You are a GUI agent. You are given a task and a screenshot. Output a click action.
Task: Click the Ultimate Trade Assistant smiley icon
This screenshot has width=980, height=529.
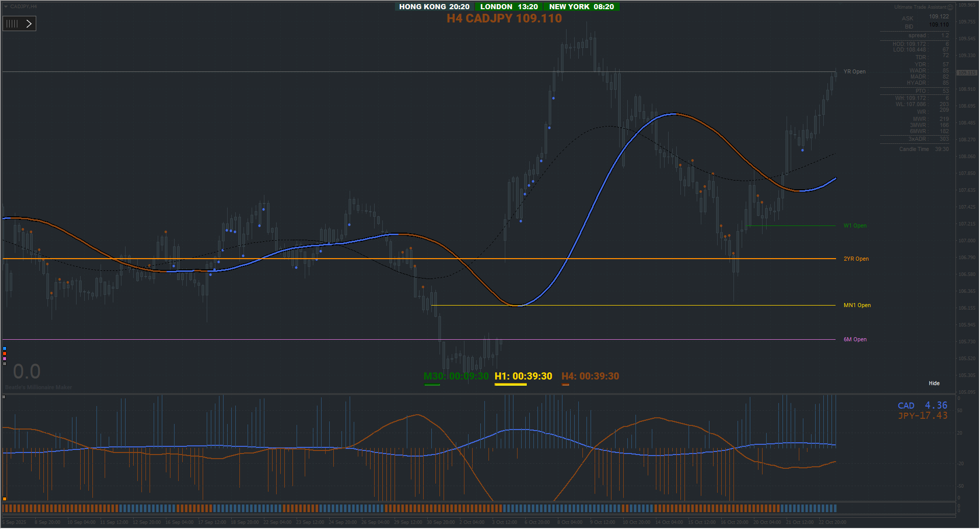[950, 7]
